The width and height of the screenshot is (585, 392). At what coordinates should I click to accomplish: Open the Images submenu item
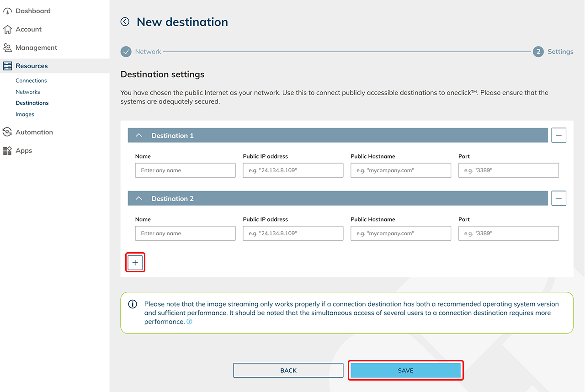25,114
